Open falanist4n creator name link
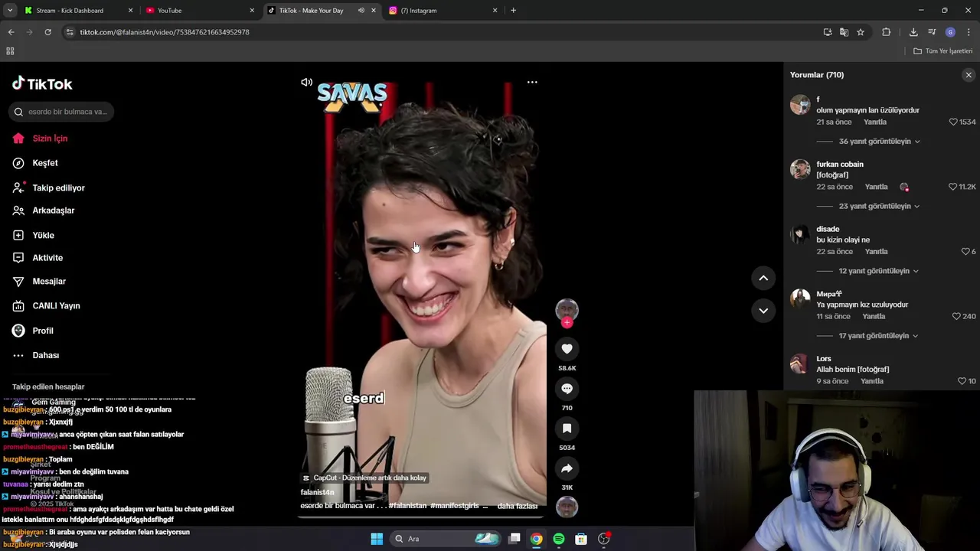The width and height of the screenshot is (980, 551). point(317,492)
